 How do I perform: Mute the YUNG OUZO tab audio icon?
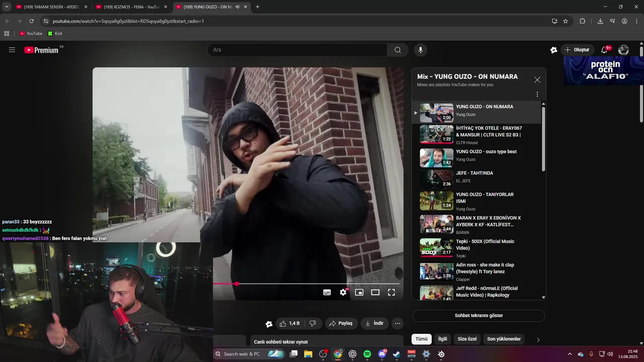click(x=237, y=7)
